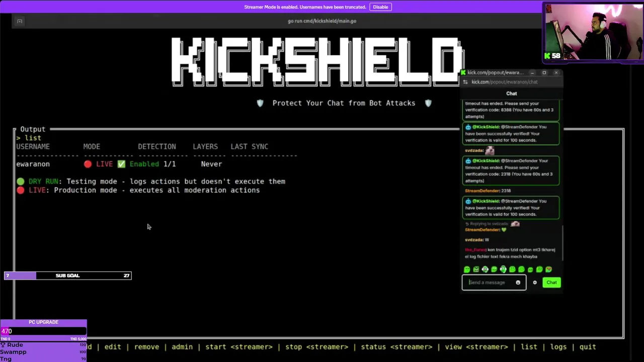Click the Kick logo in popup title bar
The height and width of the screenshot is (362, 644).
point(463,72)
